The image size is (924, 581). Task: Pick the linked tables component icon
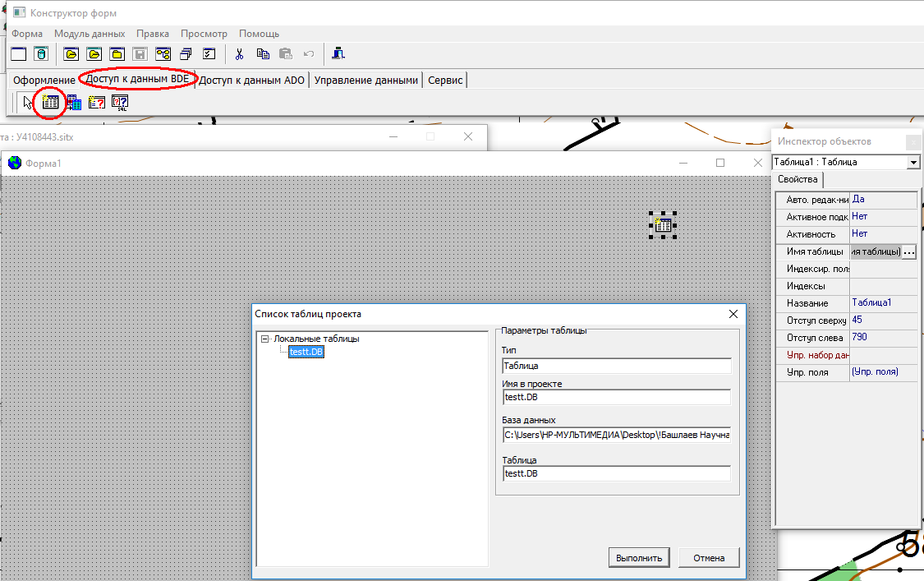[x=74, y=103]
